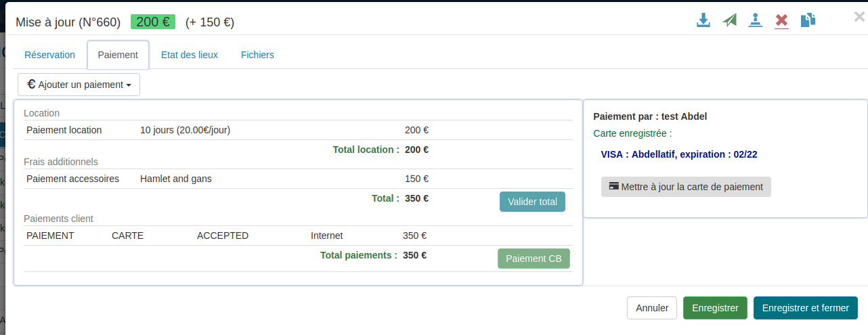The width and height of the screenshot is (868, 335).
Task: Click the red X delete icon
Action: [782, 20]
